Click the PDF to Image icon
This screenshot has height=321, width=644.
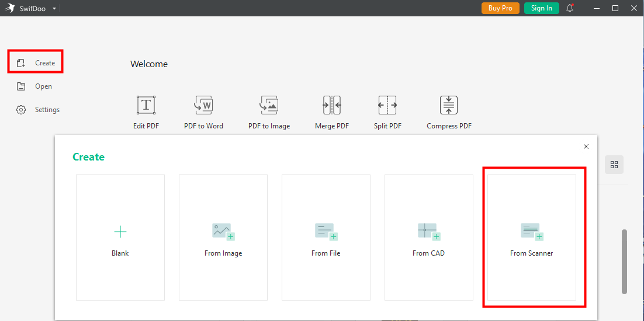pyautogui.click(x=269, y=106)
